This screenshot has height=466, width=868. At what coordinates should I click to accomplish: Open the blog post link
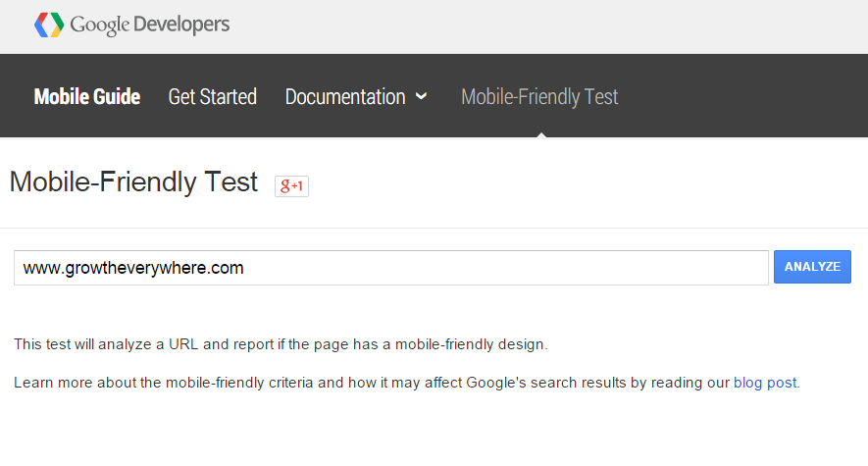pos(765,383)
